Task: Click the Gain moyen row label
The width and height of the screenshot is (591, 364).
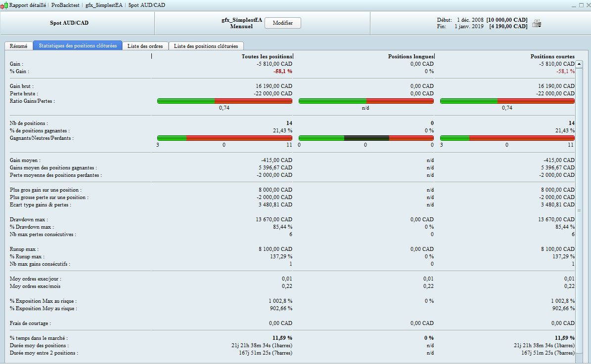Action: (x=25, y=161)
